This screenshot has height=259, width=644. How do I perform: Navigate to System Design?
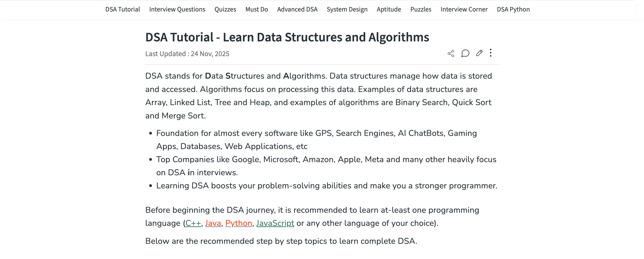pos(347,9)
